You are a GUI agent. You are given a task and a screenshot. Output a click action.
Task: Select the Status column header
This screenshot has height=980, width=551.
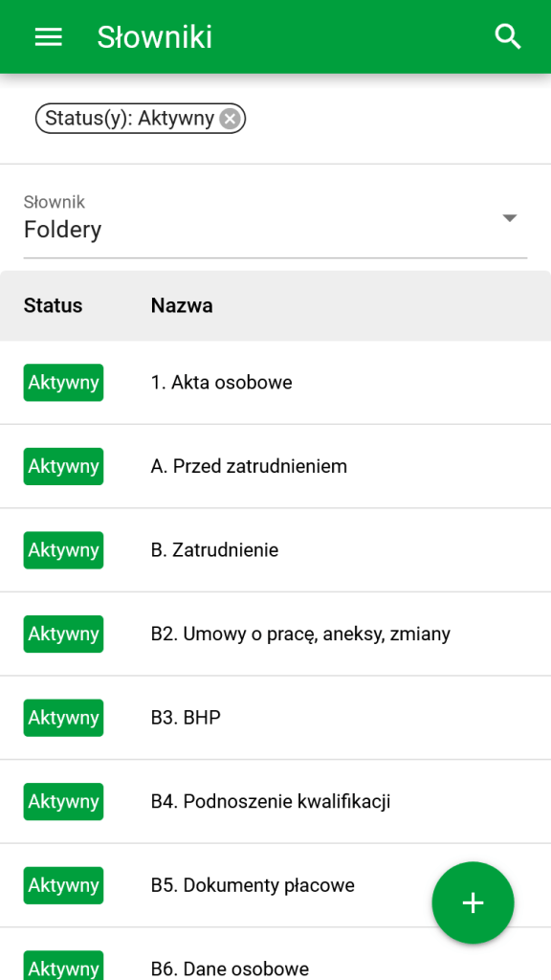click(51, 305)
